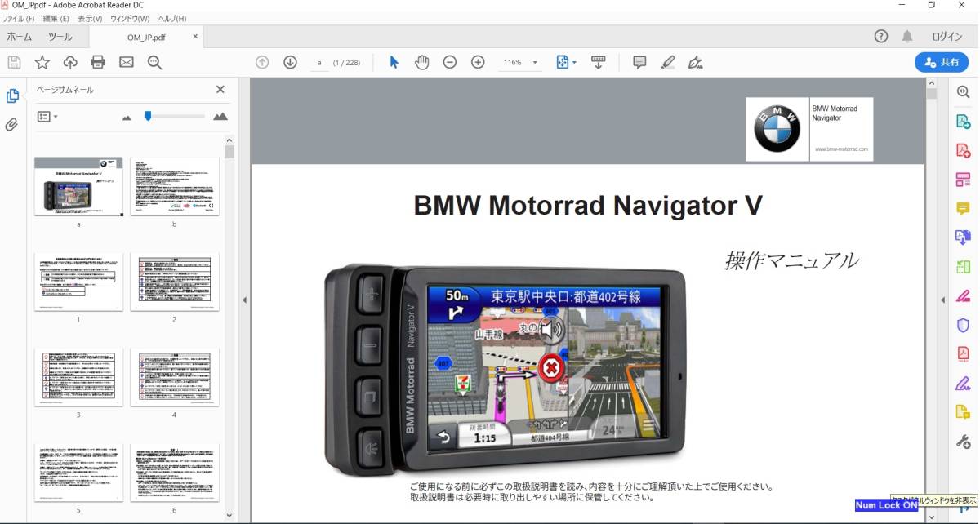Shrink thumbnails with small mountain icon
The height and width of the screenshot is (524, 980).
click(127, 118)
